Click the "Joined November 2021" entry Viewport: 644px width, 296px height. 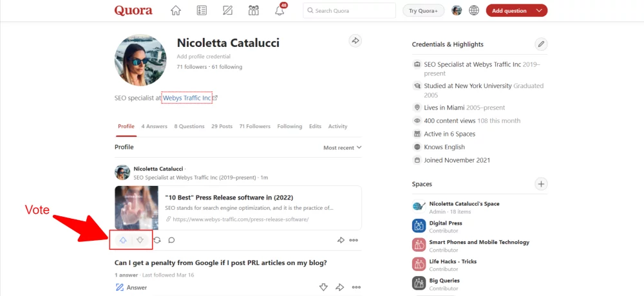click(457, 160)
